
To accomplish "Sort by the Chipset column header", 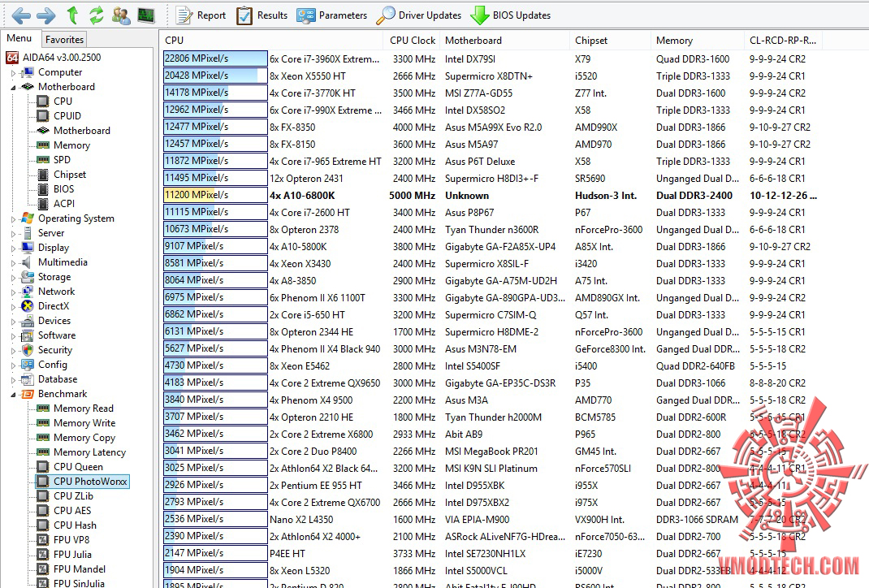I will coord(610,40).
